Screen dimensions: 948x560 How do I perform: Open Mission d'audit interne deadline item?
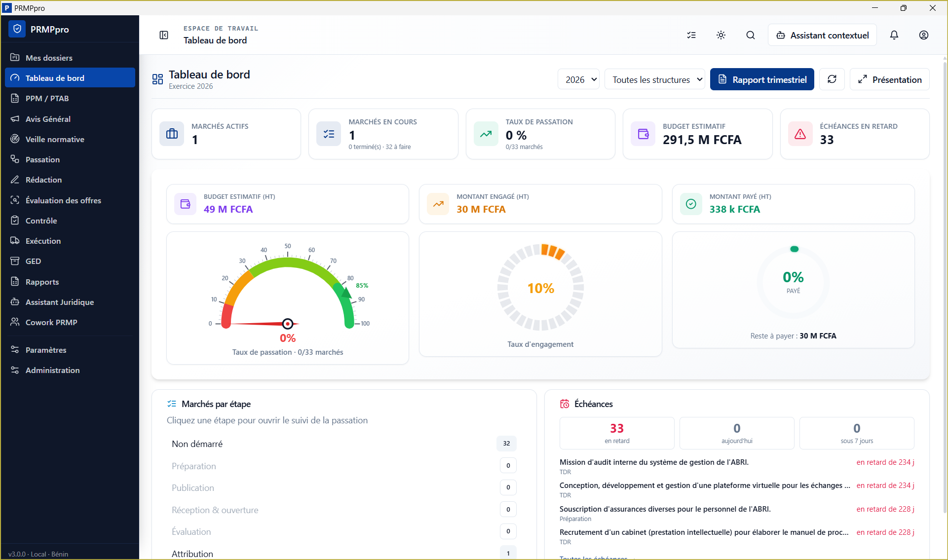pyautogui.click(x=737, y=466)
